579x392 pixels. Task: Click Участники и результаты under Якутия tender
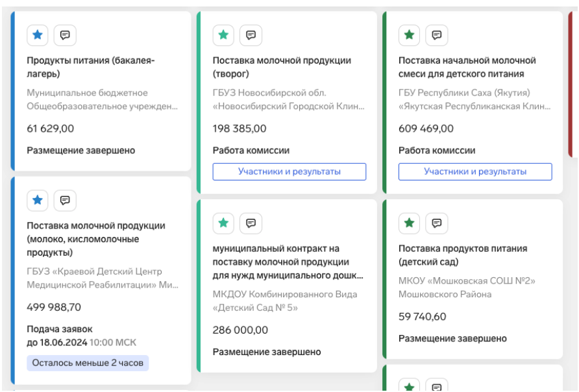[475, 171]
